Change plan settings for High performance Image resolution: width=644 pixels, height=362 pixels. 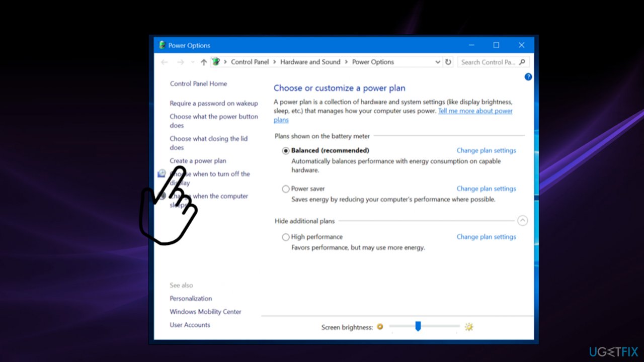486,237
